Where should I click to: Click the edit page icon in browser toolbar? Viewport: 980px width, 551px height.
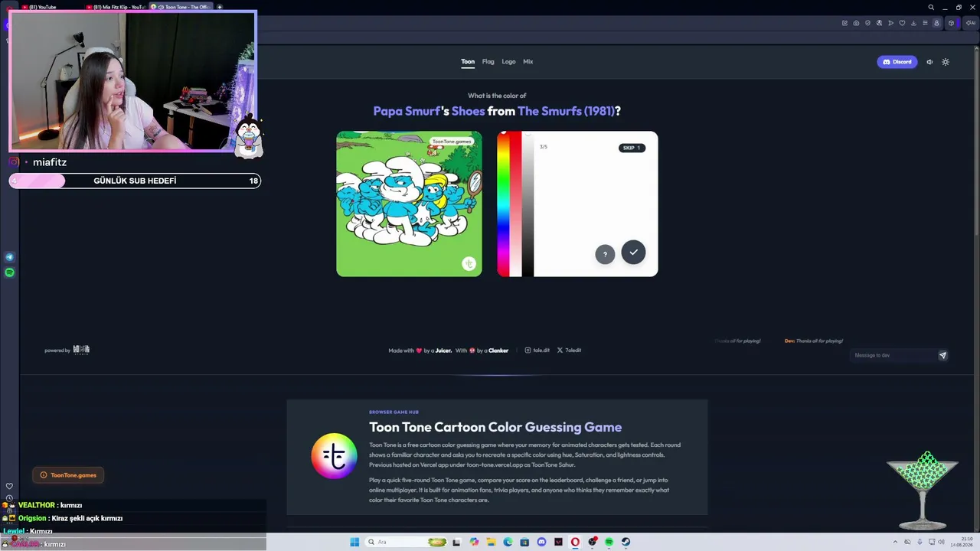(x=844, y=23)
